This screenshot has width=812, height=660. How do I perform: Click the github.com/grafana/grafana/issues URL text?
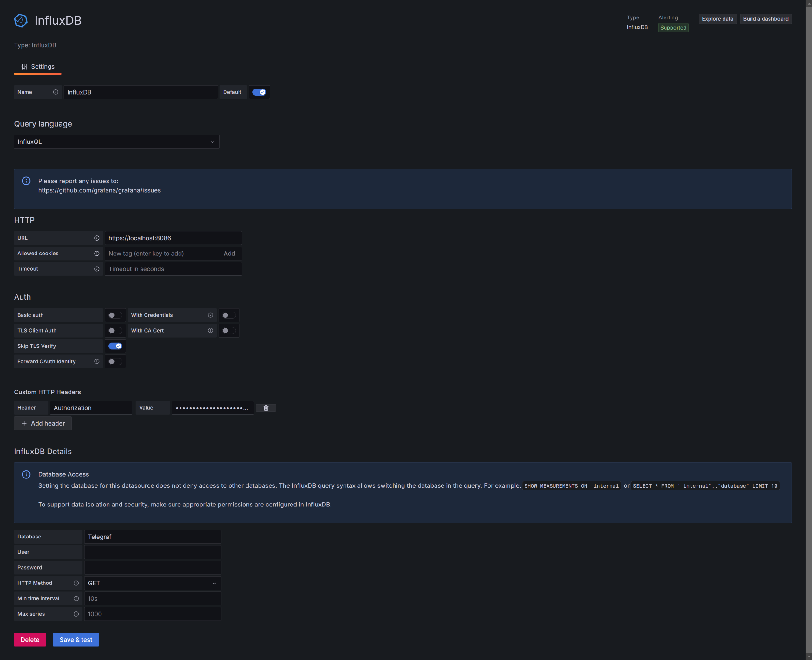[x=100, y=190]
